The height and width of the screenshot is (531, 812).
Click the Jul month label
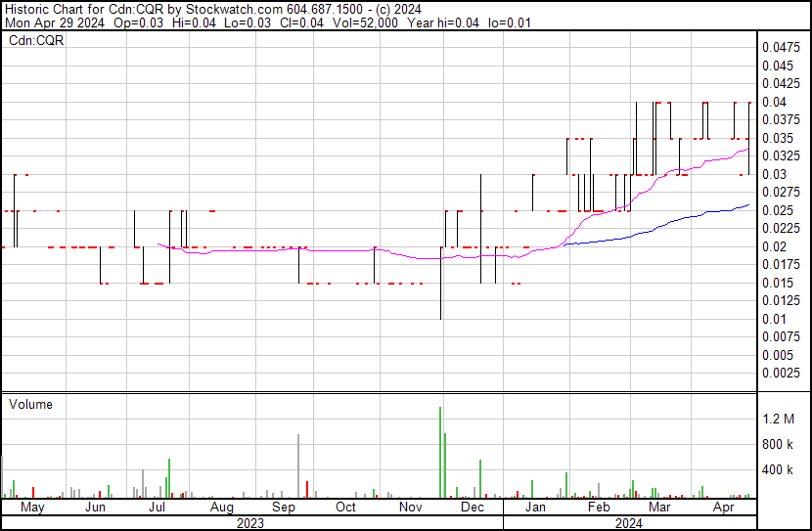click(157, 508)
